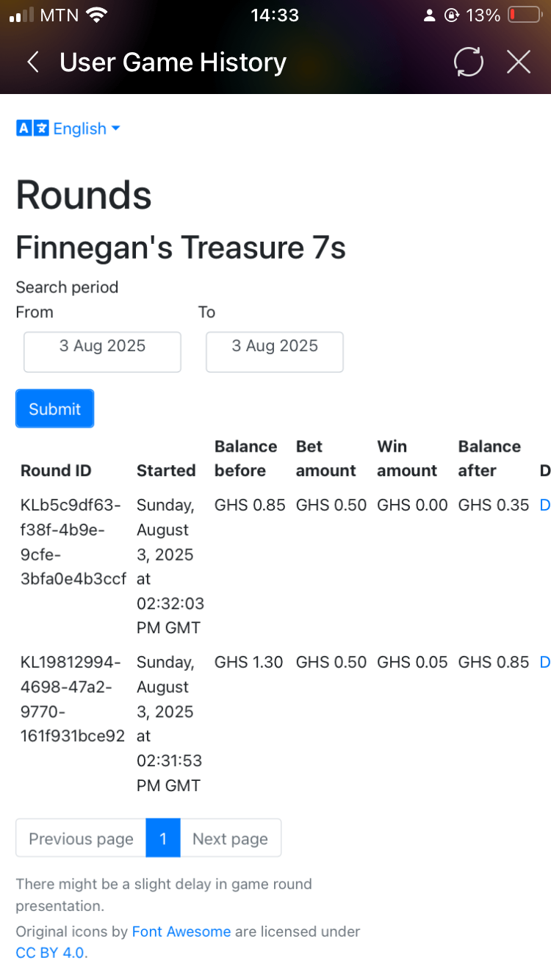This screenshot has width=551, height=980.
Task: Tap the battery icon in status bar
Action: (x=525, y=15)
